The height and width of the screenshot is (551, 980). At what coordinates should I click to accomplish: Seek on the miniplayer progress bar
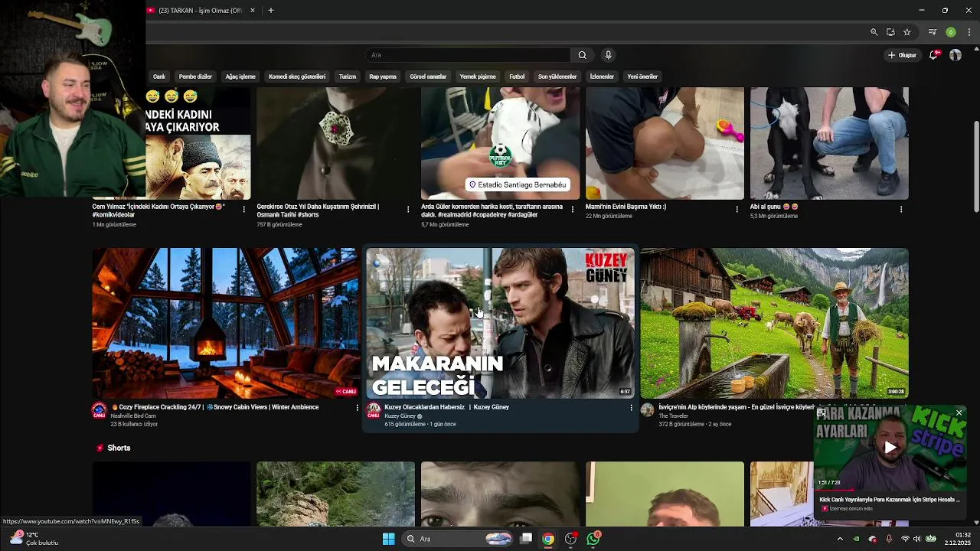(x=890, y=491)
